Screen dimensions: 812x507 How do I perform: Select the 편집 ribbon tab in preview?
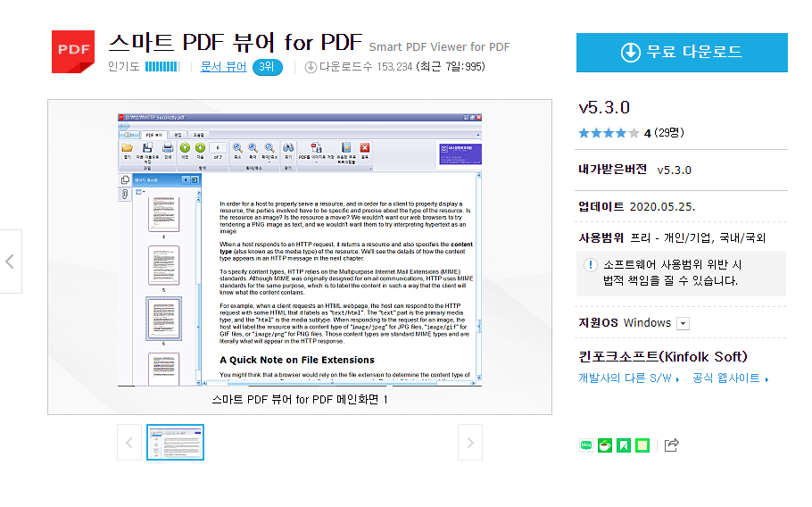pyautogui.click(x=178, y=135)
